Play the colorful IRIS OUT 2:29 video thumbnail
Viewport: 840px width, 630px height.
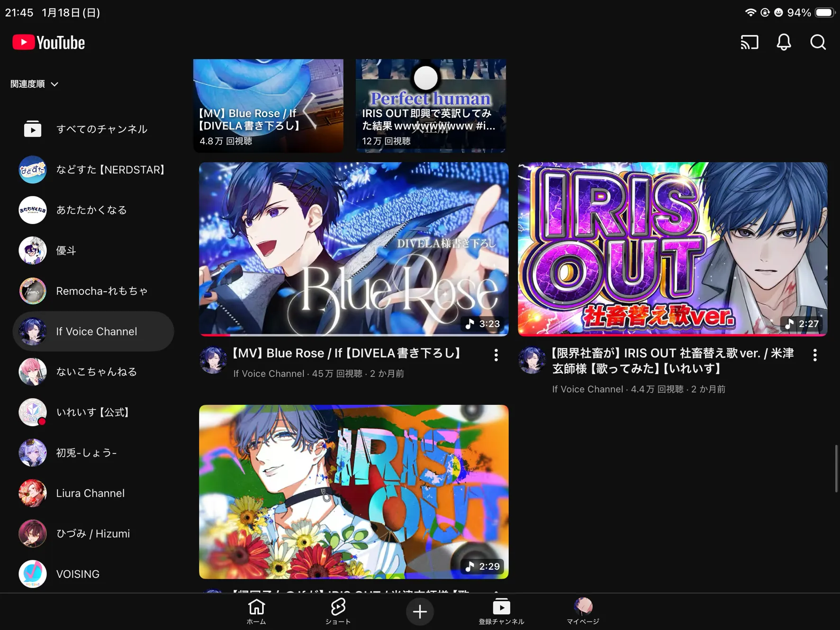354,492
